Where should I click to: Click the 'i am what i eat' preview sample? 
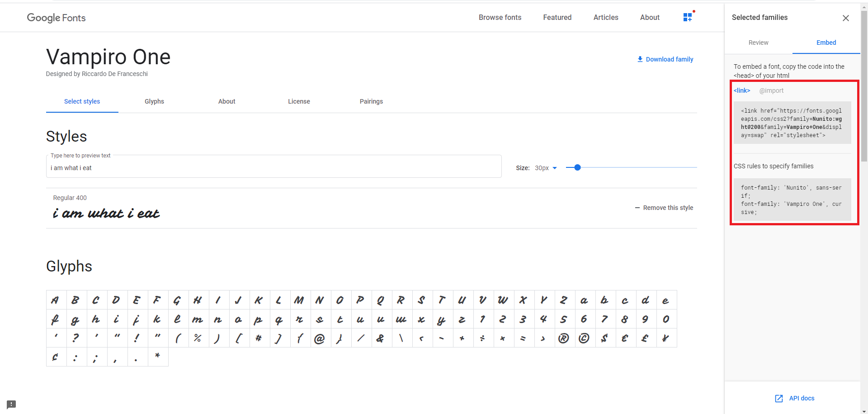tap(106, 213)
